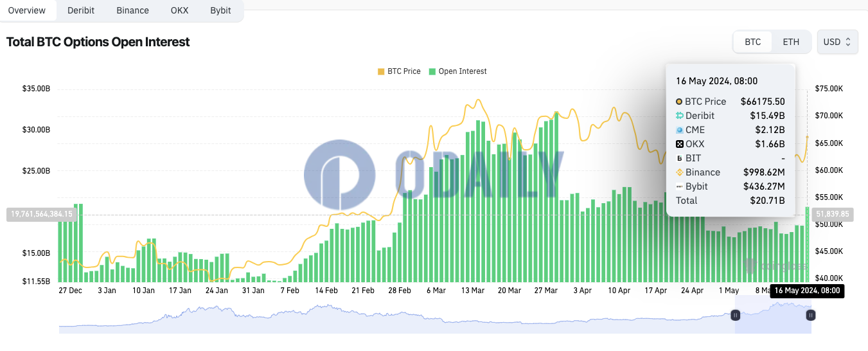Click the 10 Apr x-axis date

(619, 291)
